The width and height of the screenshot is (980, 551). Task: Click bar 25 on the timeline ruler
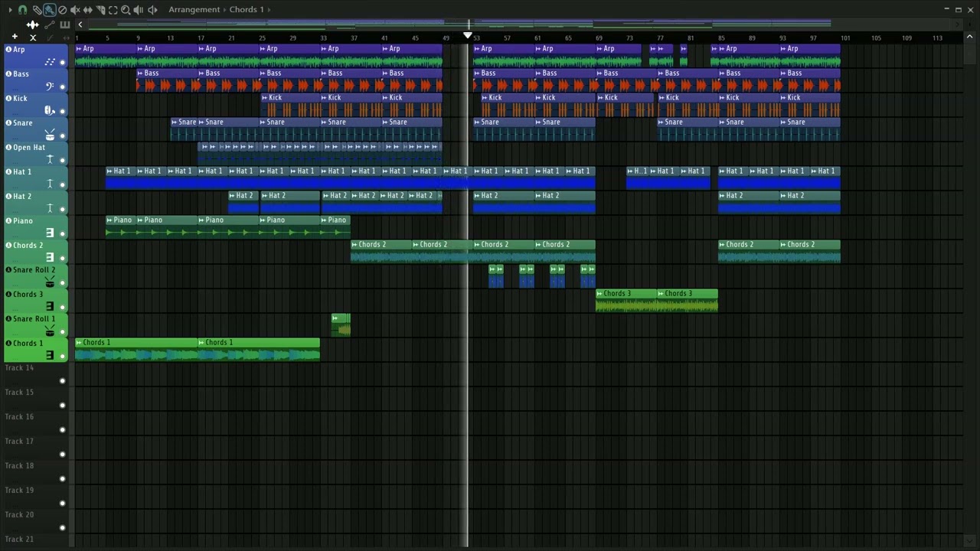pyautogui.click(x=262, y=37)
